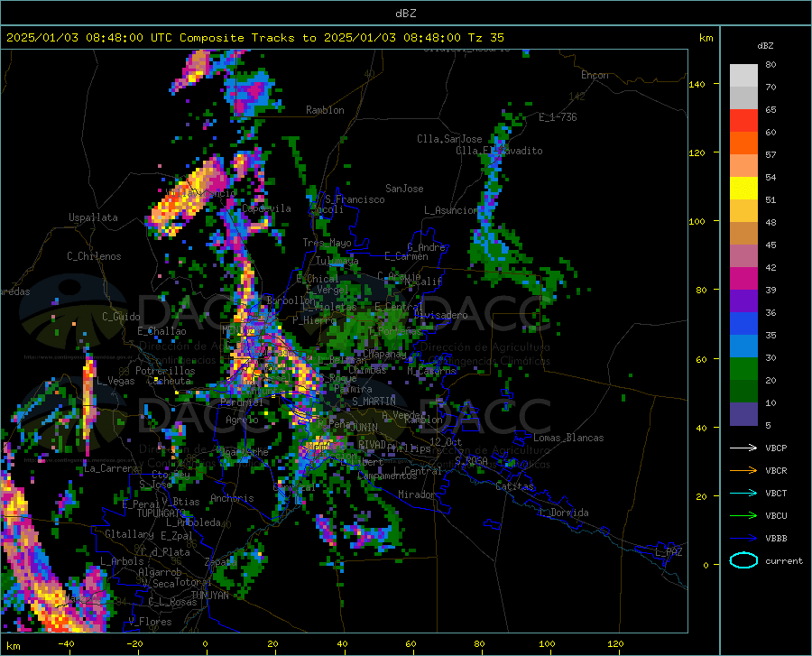Click the S_Francisco place label

355,199
